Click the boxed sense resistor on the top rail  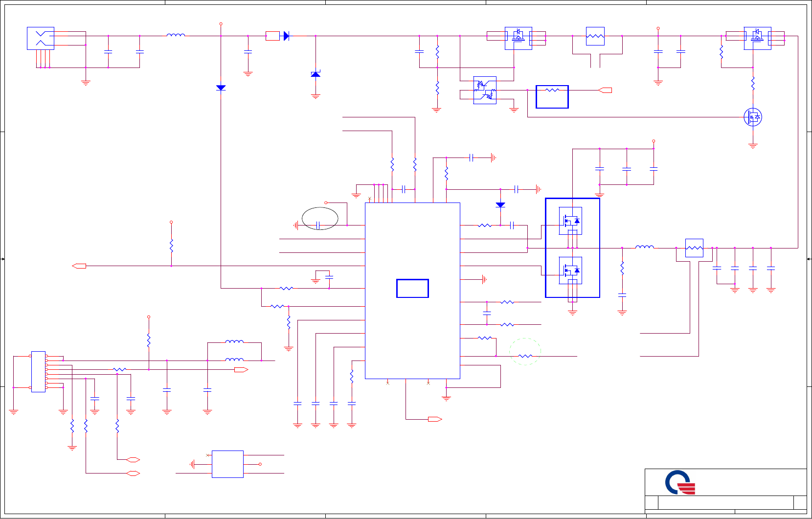point(595,36)
